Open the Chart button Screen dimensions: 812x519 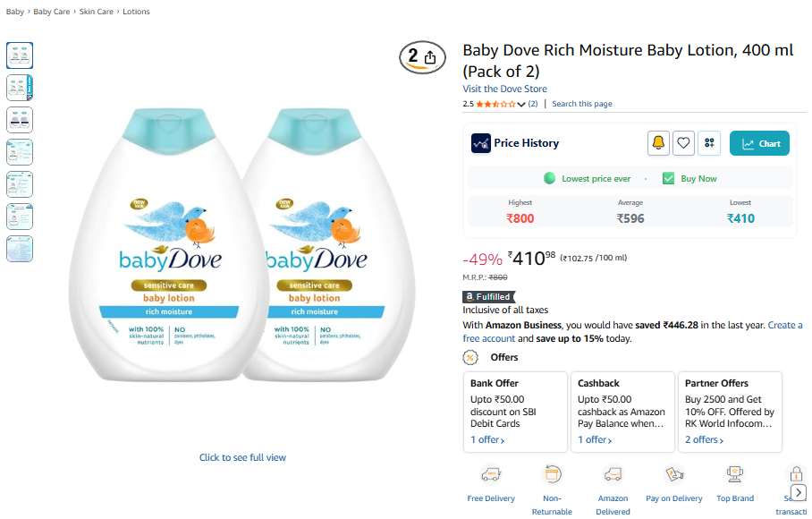click(x=759, y=143)
